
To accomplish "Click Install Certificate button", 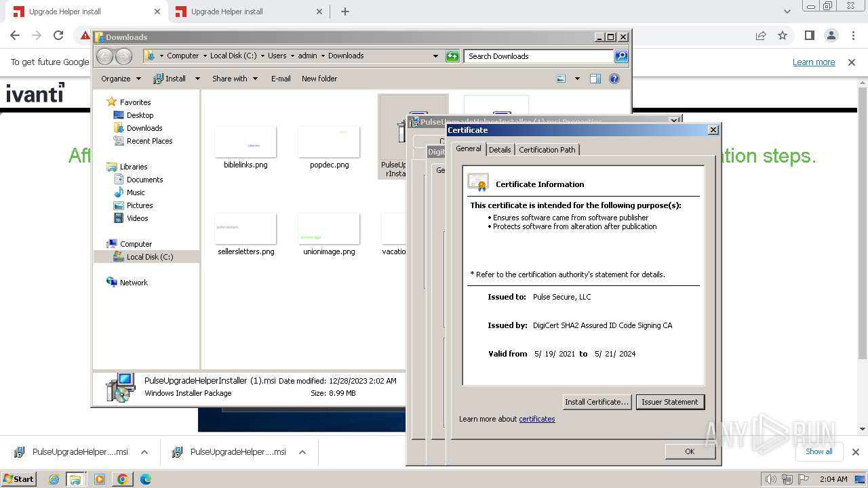I will point(597,402).
